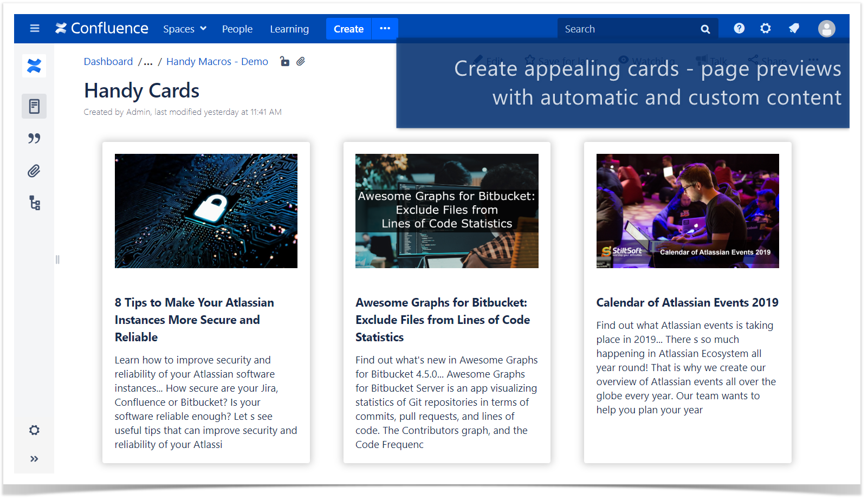Screen dimensions: 868x500
Task: Open the Help question mark menu
Action: click(x=739, y=28)
